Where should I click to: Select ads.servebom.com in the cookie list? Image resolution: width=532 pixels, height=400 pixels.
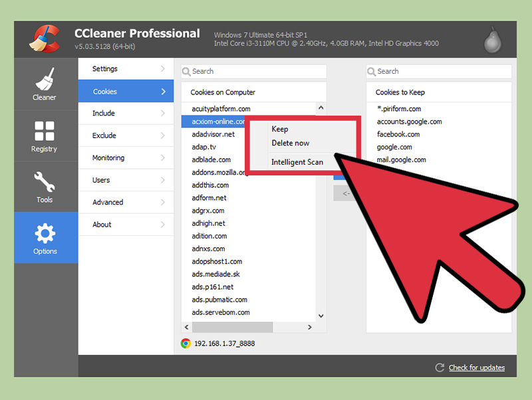tap(221, 312)
